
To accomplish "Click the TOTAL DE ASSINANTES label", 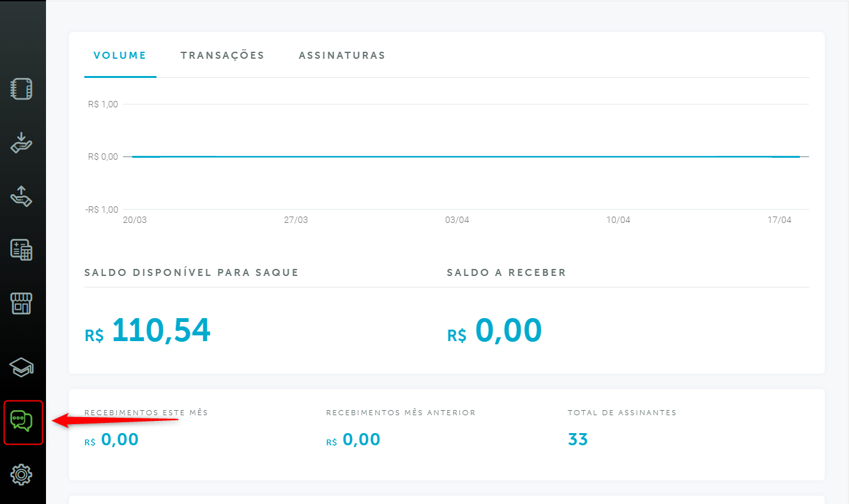I will 622,413.
